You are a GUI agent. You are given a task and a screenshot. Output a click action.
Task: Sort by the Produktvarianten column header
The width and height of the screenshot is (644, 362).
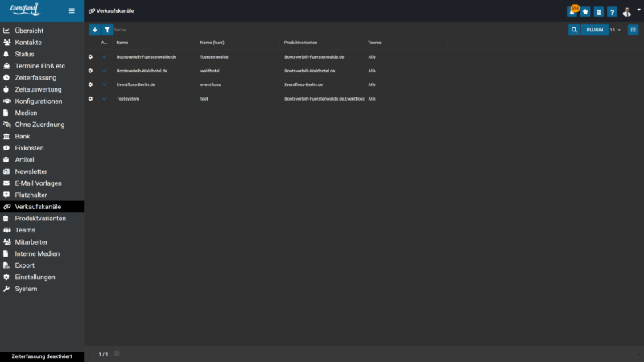(300, 43)
